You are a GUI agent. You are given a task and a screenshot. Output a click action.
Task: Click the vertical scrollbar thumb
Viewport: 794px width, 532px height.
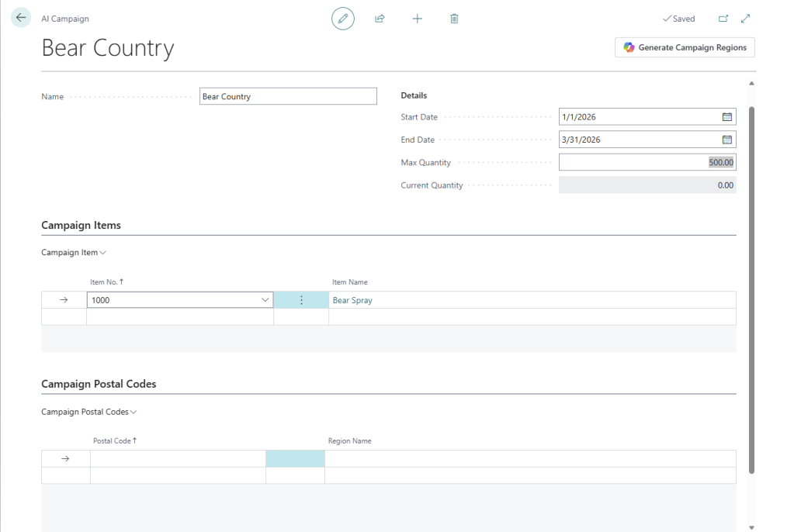click(x=751, y=287)
